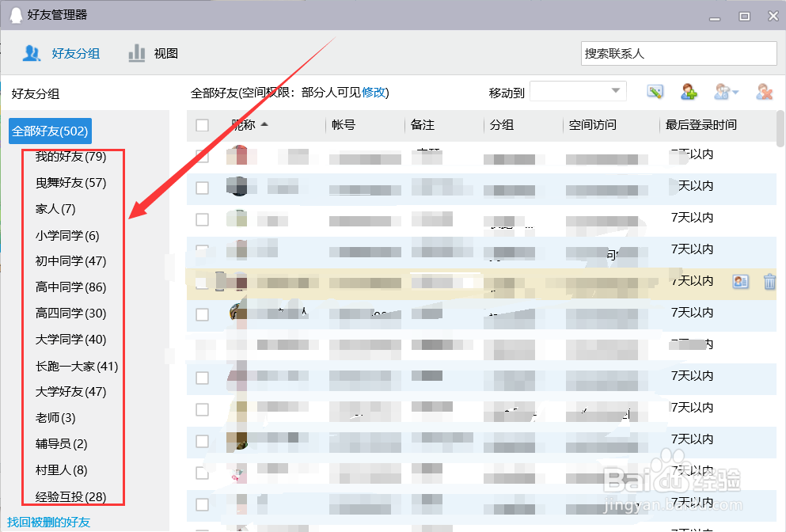Check the checkbox on the highlighted row

[x=202, y=282]
